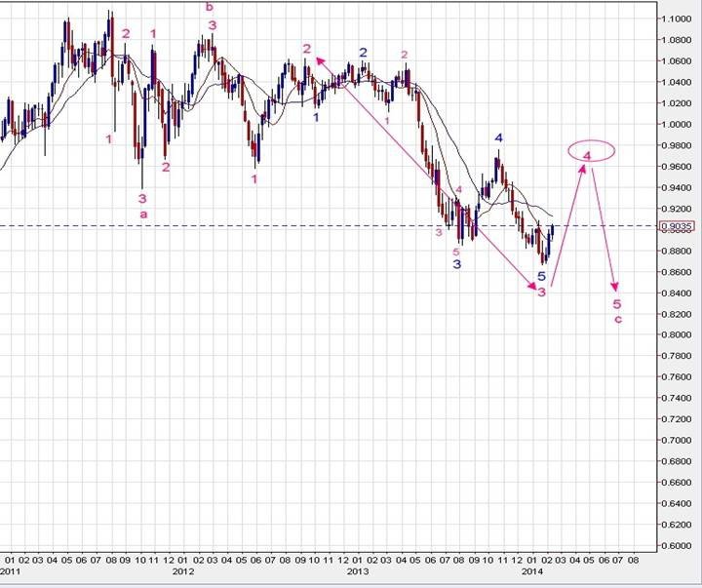Click the 2014 year label on time axis
This screenshot has width=702, height=588.
click(x=532, y=571)
